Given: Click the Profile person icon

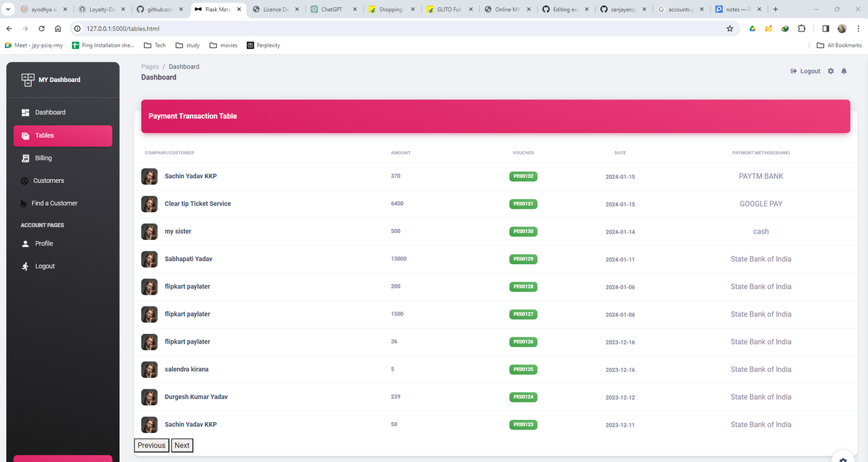Looking at the screenshot, I should coord(25,243).
